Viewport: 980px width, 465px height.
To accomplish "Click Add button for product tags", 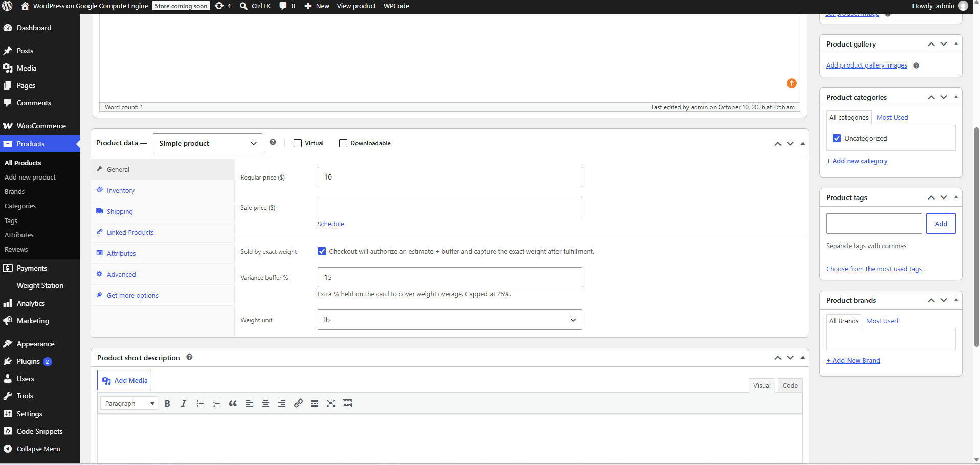I will tap(941, 224).
